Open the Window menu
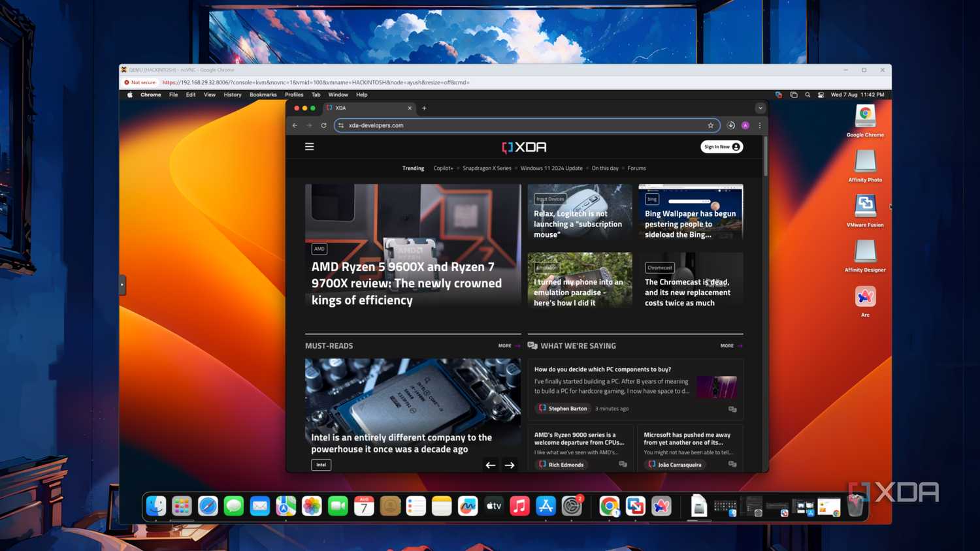Screen dimensions: 980x551 [338, 95]
